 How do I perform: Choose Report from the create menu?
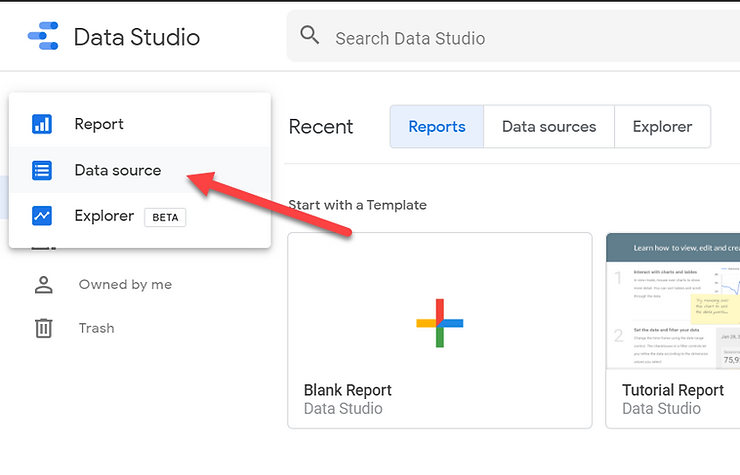pos(99,124)
